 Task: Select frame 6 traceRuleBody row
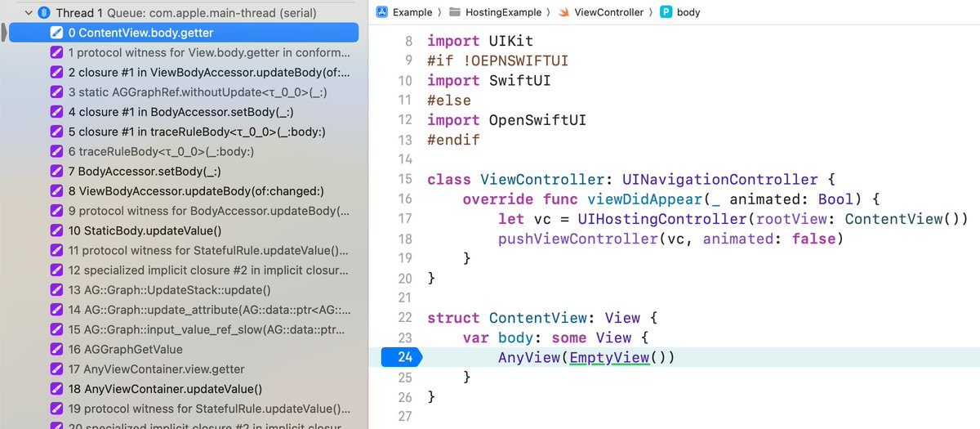click(184, 151)
